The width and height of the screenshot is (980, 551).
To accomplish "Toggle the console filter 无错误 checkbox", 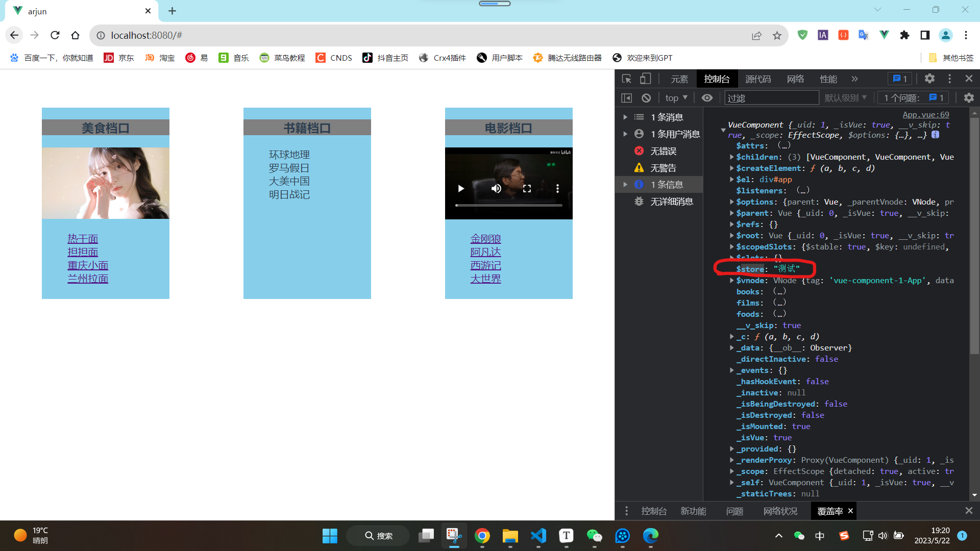I will [x=664, y=151].
